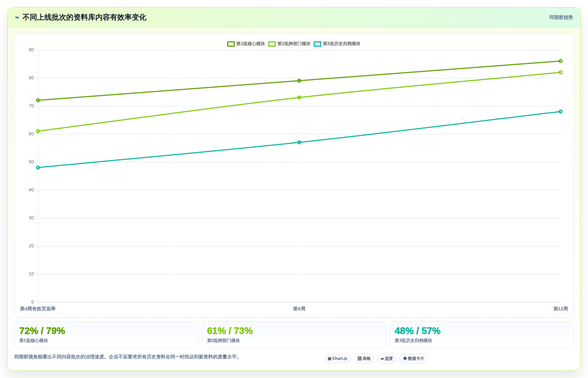Click the teal data point at 第12周
The image size is (588, 378).
561,112
